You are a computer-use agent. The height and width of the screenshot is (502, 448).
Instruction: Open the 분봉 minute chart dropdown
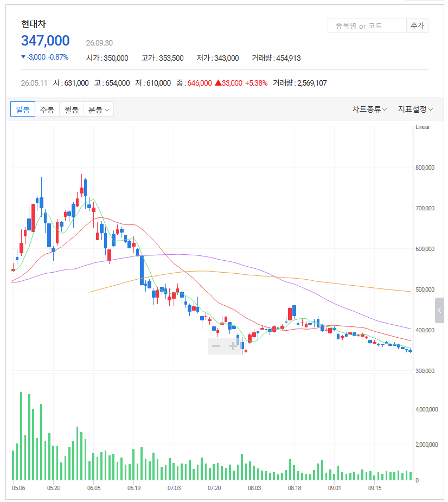coord(99,109)
